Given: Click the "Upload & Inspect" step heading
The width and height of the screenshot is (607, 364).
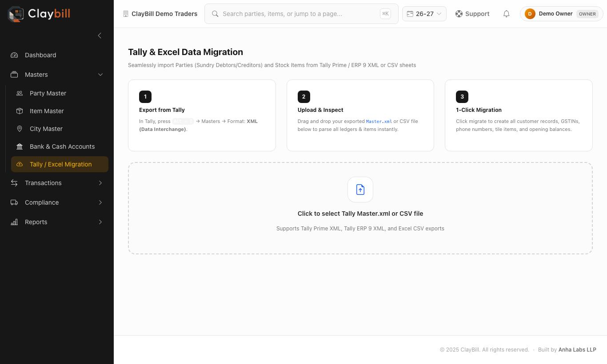Looking at the screenshot, I should coord(320,110).
